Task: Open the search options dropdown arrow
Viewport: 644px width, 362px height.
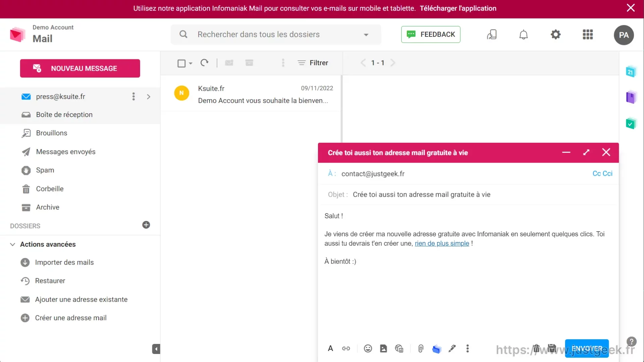Action: [x=366, y=35]
